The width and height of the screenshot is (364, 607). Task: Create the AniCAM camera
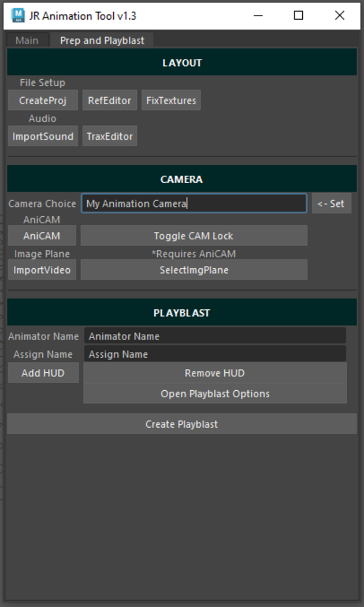42,236
